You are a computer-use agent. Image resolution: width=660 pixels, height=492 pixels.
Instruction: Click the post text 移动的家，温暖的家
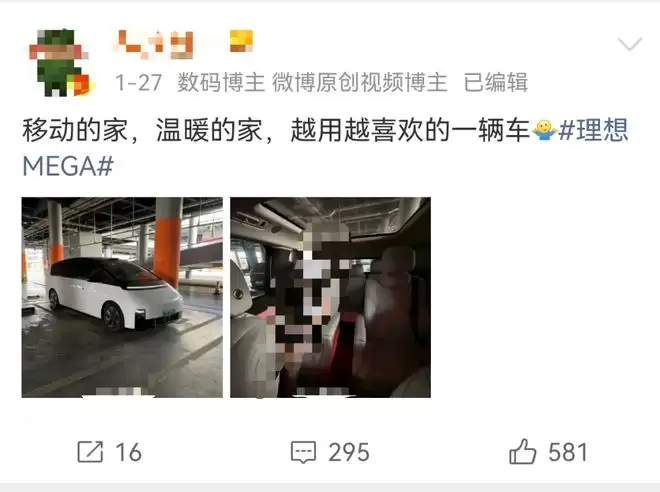tap(142, 130)
